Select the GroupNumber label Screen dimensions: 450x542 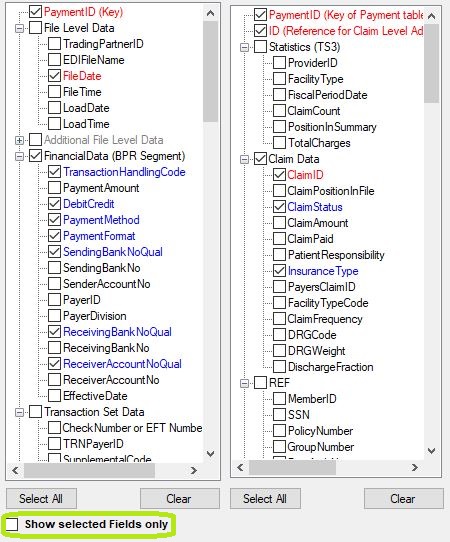tap(321, 447)
